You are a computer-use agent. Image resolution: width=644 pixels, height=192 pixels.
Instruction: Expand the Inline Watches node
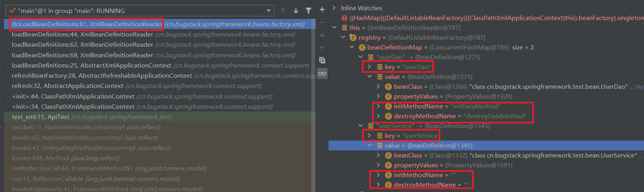tap(334, 8)
